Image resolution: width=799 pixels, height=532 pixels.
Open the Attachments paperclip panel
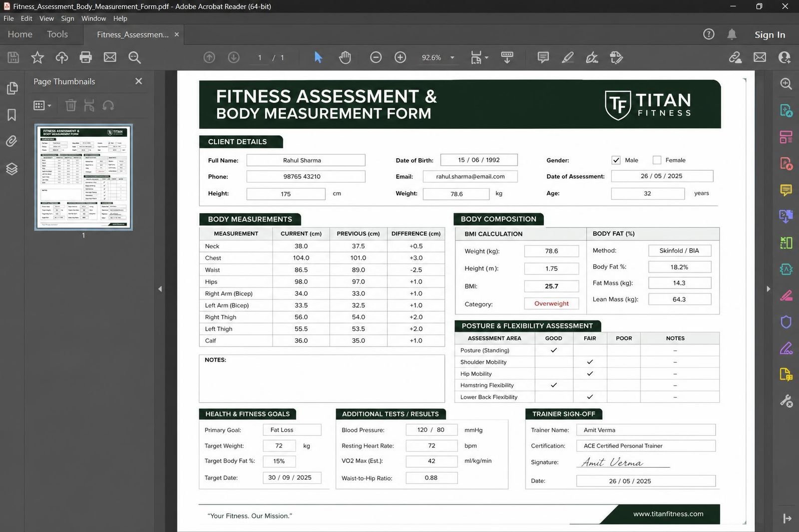click(x=12, y=141)
